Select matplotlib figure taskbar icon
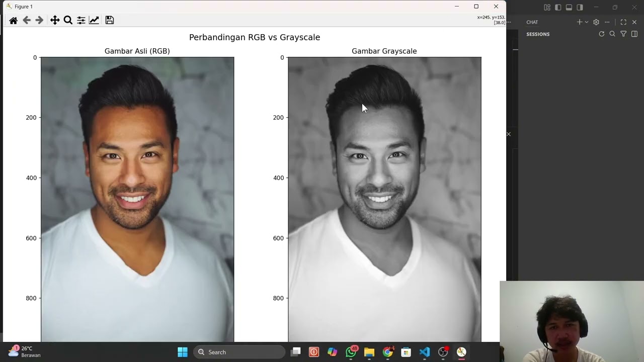The width and height of the screenshot is (644, 362). click(x=461, y=352)
